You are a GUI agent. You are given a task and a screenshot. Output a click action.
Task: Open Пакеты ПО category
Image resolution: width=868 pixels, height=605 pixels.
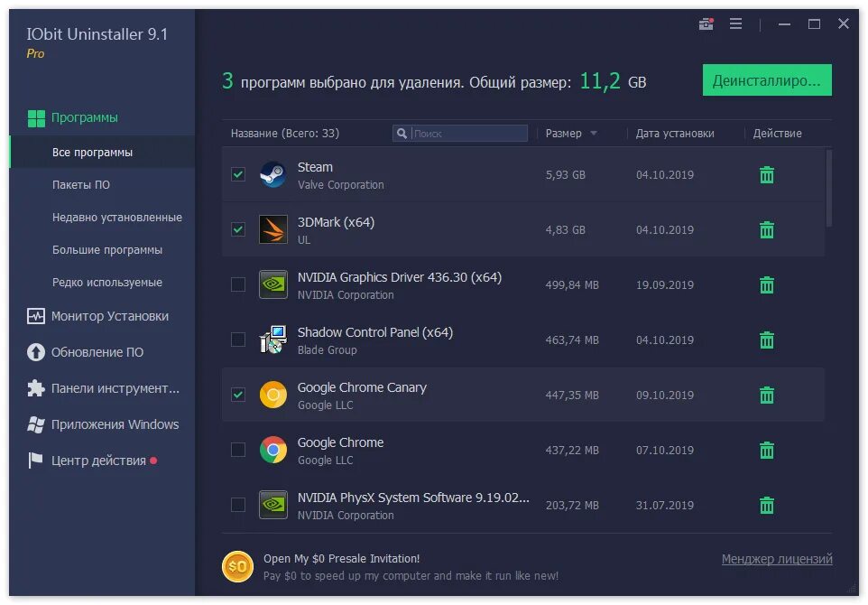pyautogui.click(x=81, y=185)
